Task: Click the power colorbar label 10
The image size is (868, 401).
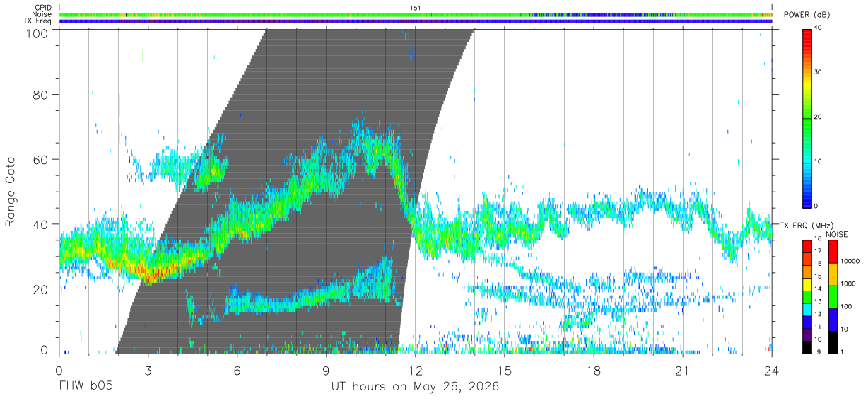Action: (819, 162)
